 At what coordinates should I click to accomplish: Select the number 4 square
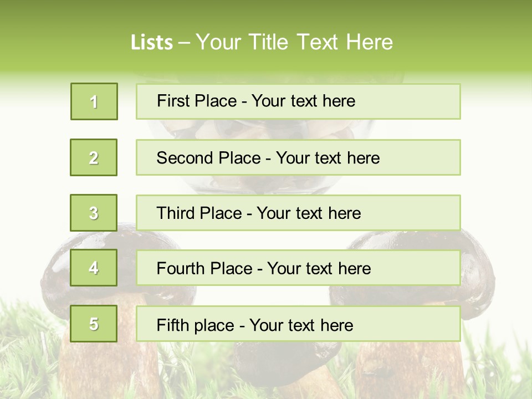(x=94, y=268)
